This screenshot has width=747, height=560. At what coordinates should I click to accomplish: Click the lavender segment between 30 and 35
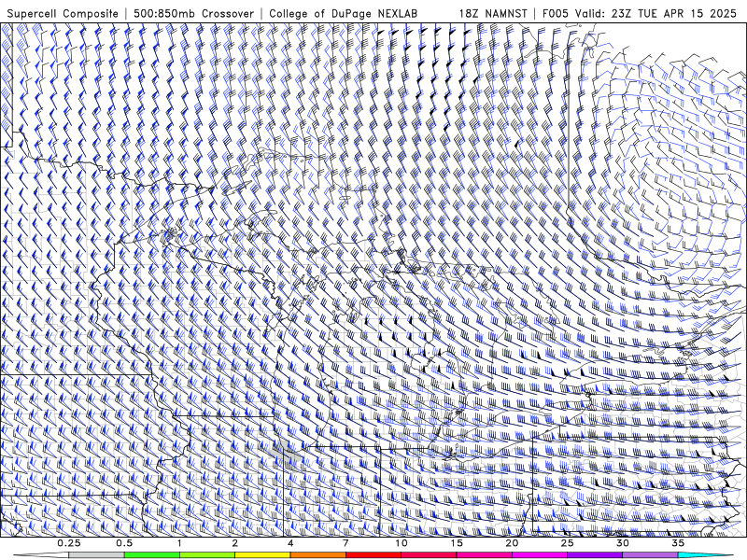click(650, 555)
